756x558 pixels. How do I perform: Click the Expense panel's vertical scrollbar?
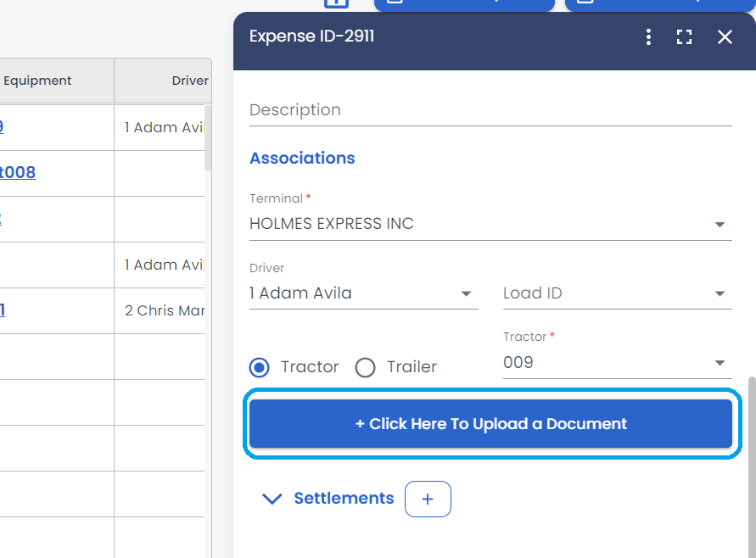click(752, 467)
